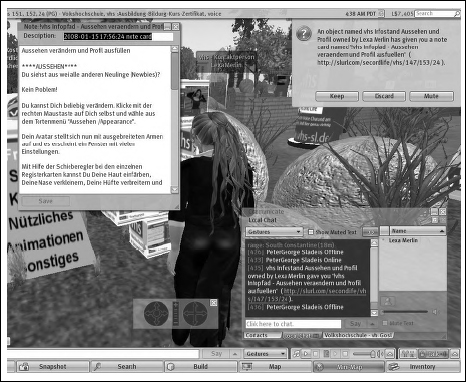Click the music play button in media controls
Screen dimensions: 466x382
pyautogui.click(x=306, y=354)
